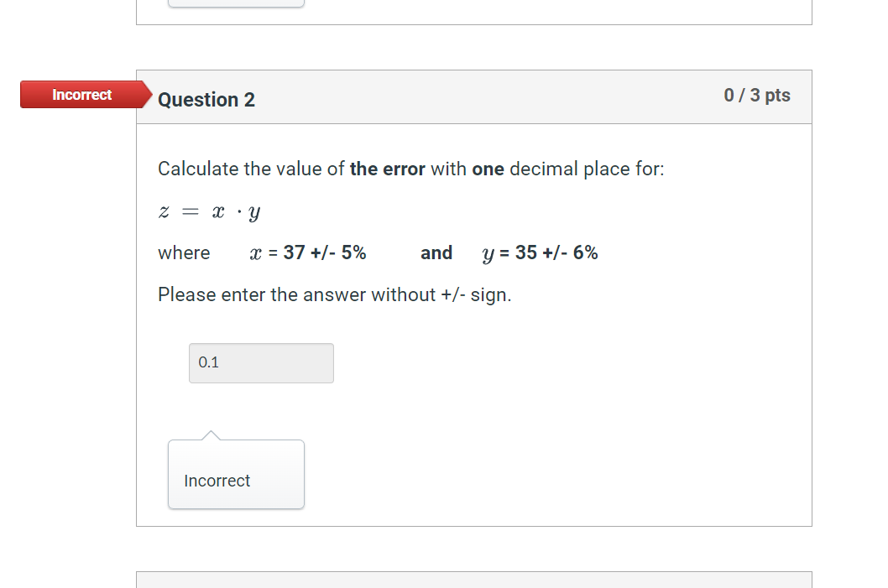Click the 0 / 3 pts score label

(x=756, y=95)
